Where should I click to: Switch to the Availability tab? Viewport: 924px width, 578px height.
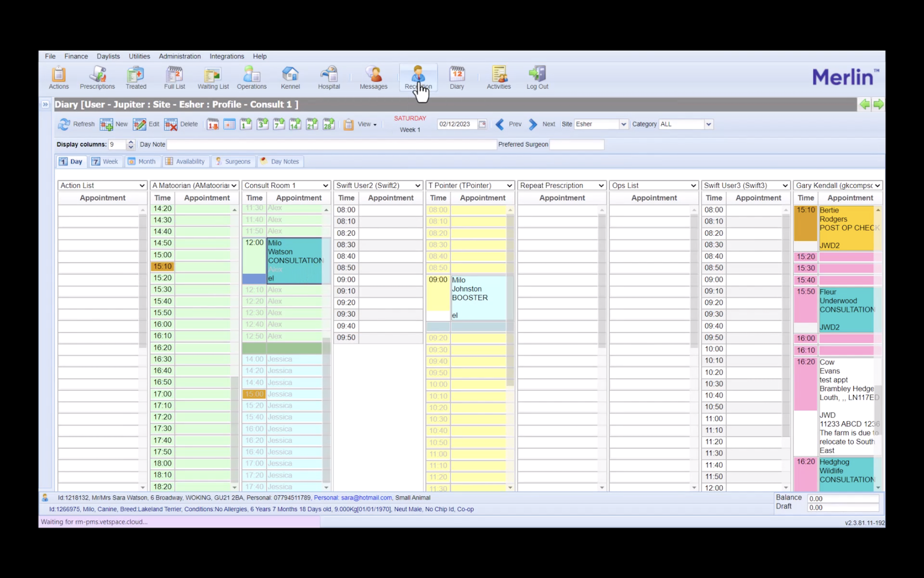185,161
